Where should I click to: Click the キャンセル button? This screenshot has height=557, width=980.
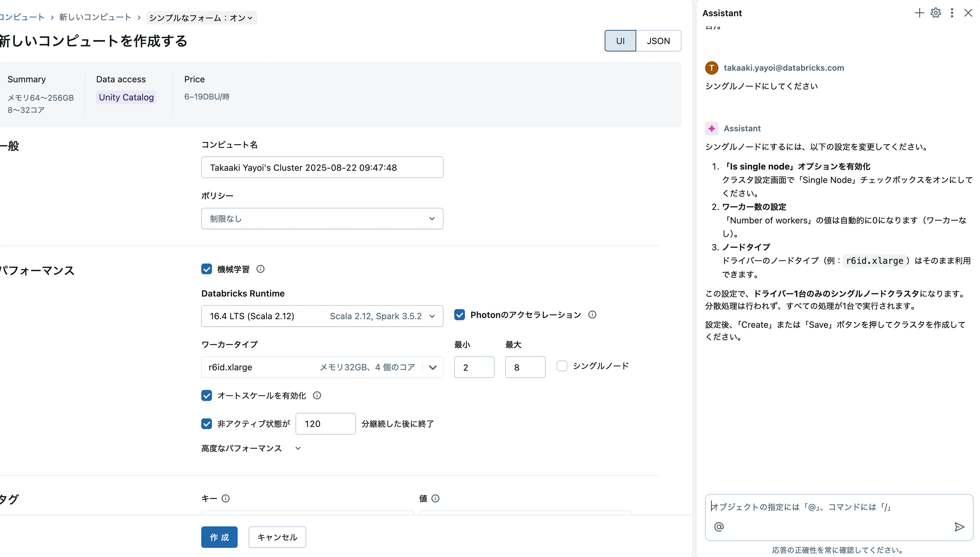[277, 537]
